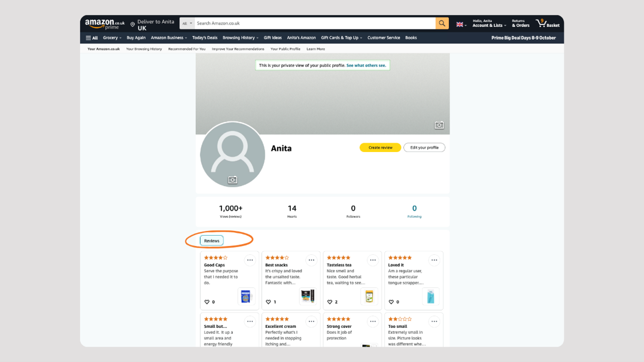
Task: Open Anita's Amazon in navigation bar
Action: (x=301, y=38)
